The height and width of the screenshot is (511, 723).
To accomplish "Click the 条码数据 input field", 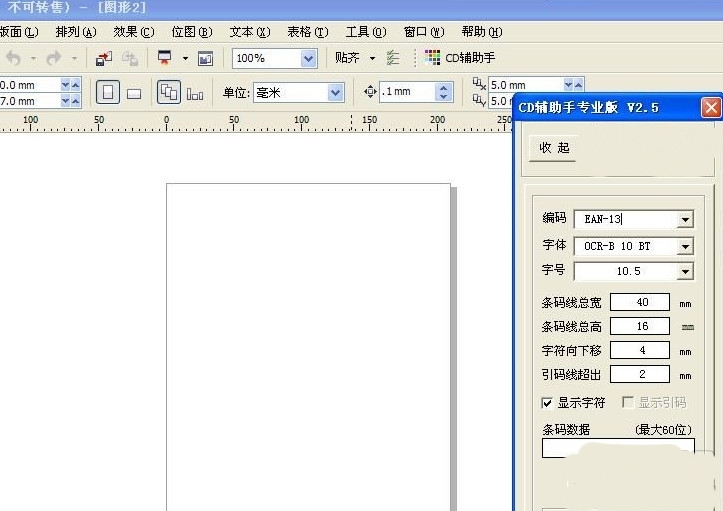I will pyautogui.click(x=617, y=448).
